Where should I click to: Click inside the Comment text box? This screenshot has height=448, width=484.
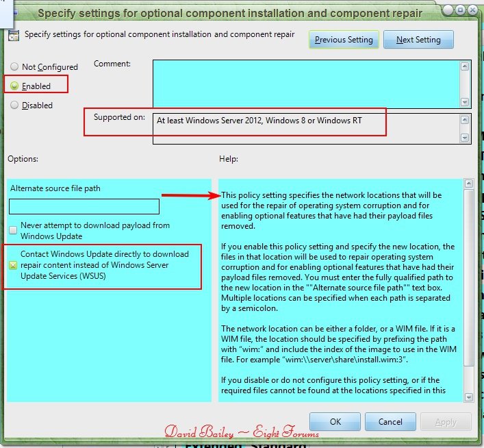click(x=306, y=84)
